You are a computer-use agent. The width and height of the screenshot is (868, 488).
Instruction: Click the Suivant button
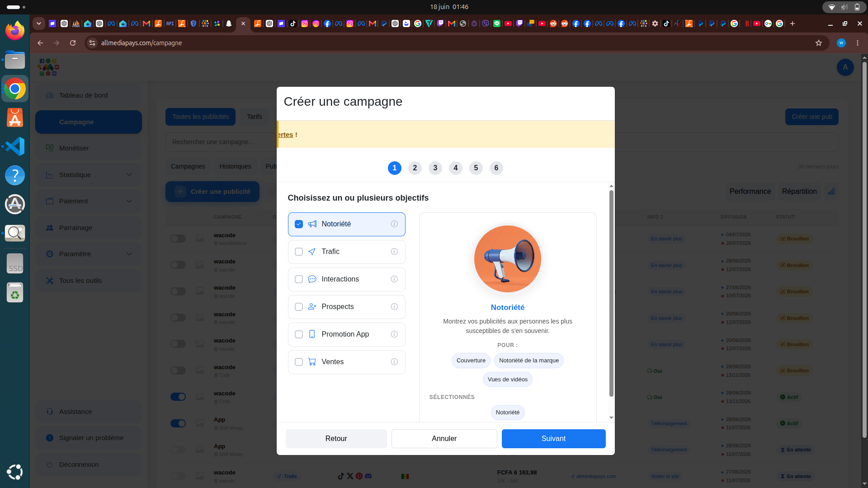554,439
